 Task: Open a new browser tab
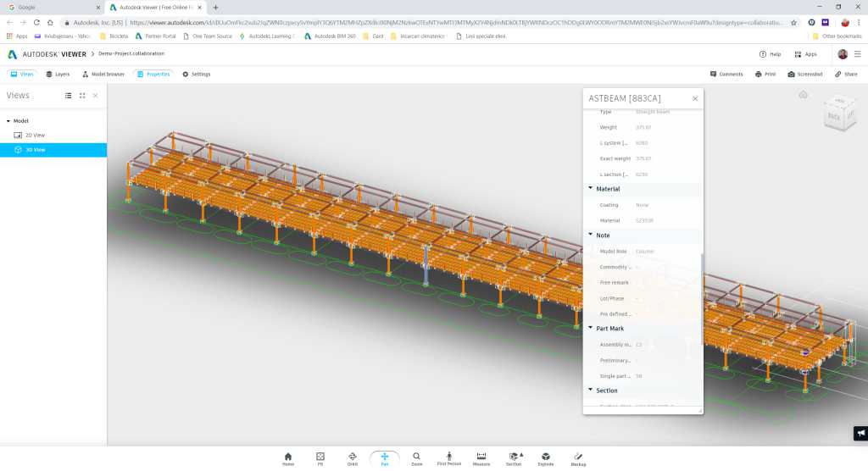(x=215, y=7)
